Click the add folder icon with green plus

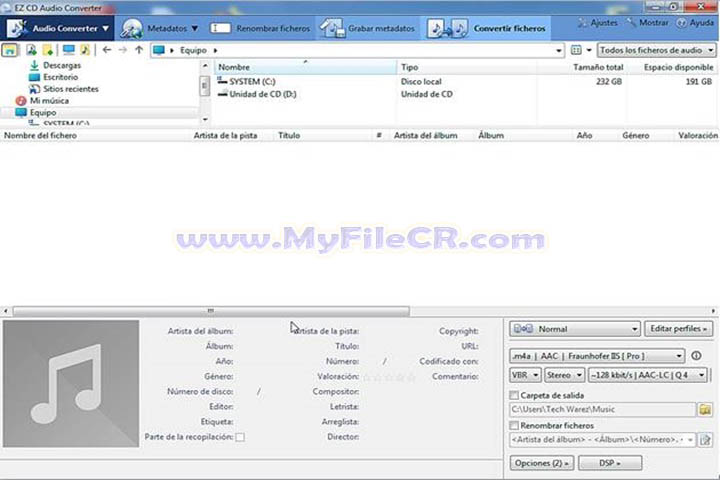click(x=48, y=50)
